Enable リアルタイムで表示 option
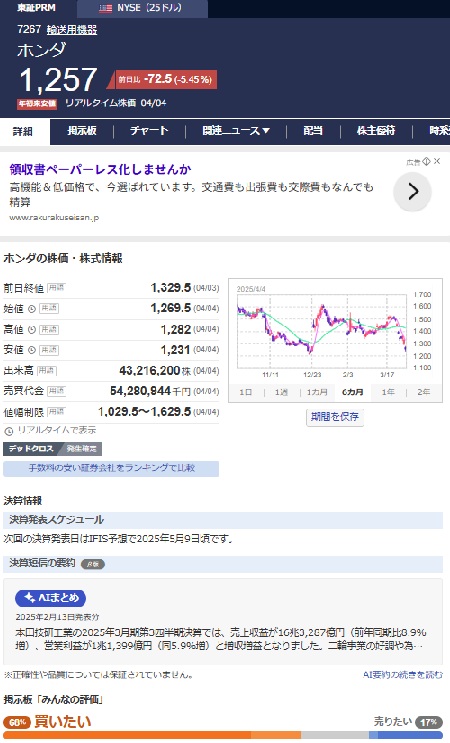 (50, 430)
